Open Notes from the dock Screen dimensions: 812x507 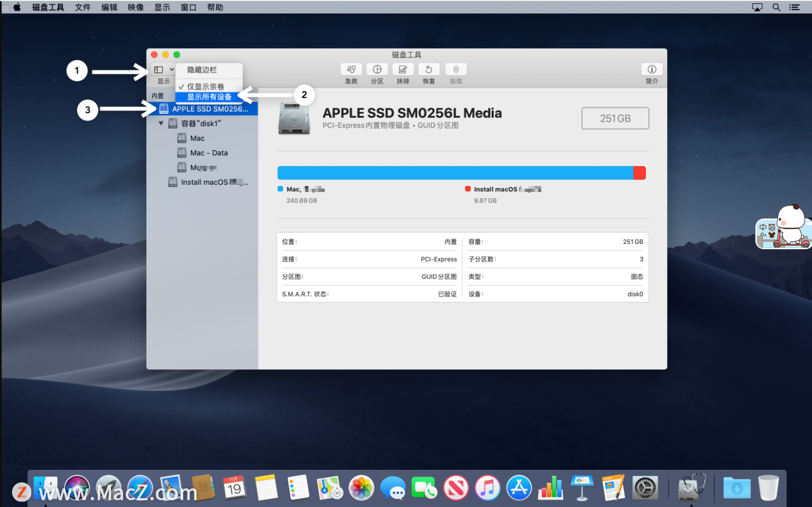point(266,487)
